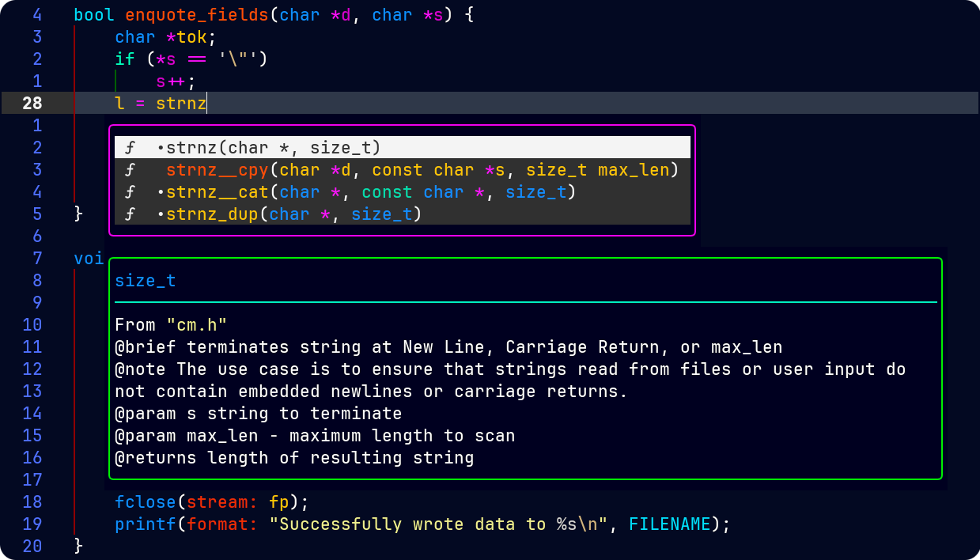Choose the strnz__cpy completion suggestion
The height and width of the screenshot is (560, 980).
(x=218, y=170)
